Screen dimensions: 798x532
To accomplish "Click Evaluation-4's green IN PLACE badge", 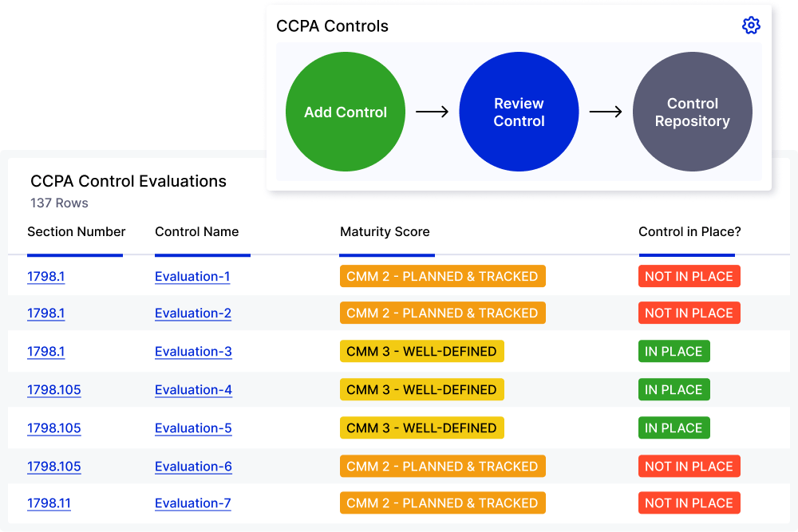I will tap(674, 390).
